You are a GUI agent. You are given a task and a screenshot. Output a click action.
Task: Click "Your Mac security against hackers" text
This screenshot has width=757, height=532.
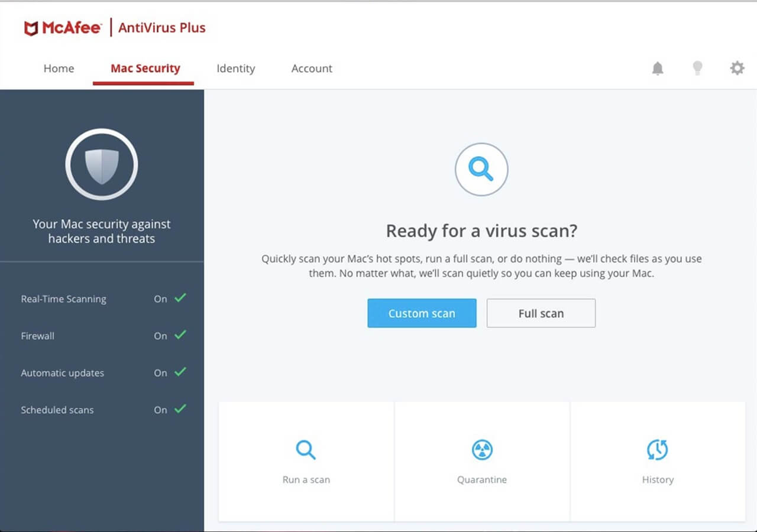pyautogui.click(x=102, y=231)
